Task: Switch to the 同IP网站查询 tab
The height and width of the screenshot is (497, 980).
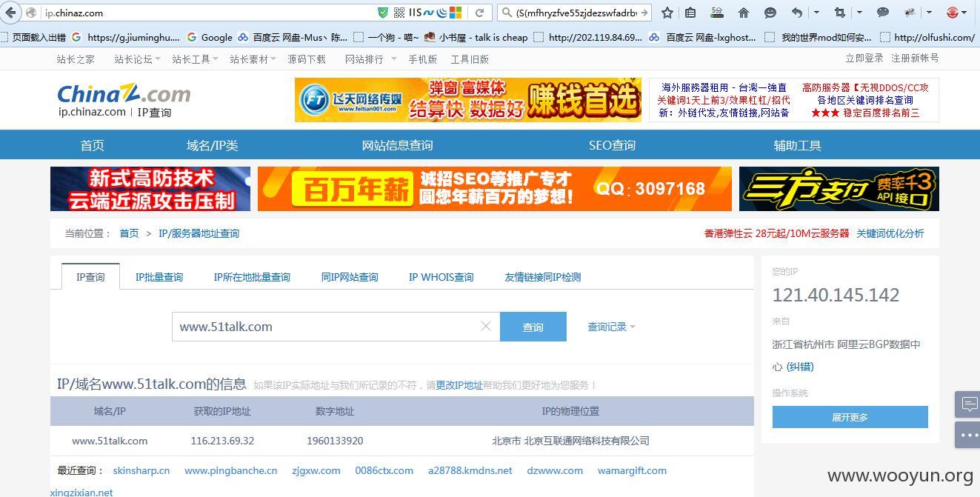Action: (x=350, y=277)
